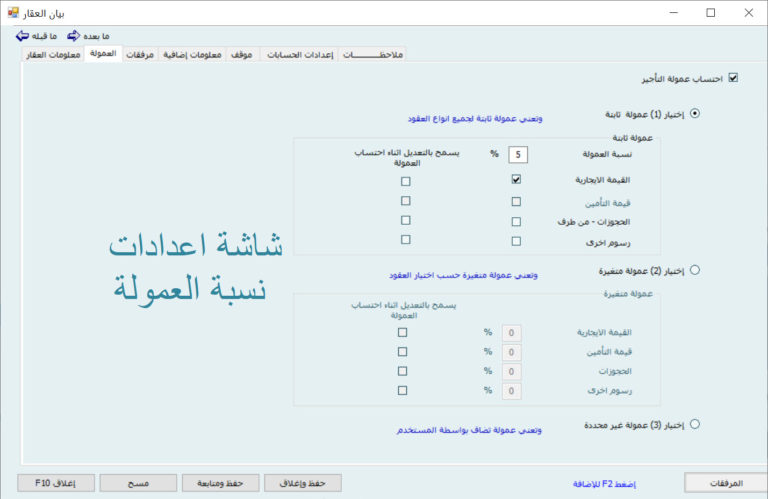Toggle the احتساب عمولة التأجير checkbox
Viewport: 768px width, 499px height.
733,77
